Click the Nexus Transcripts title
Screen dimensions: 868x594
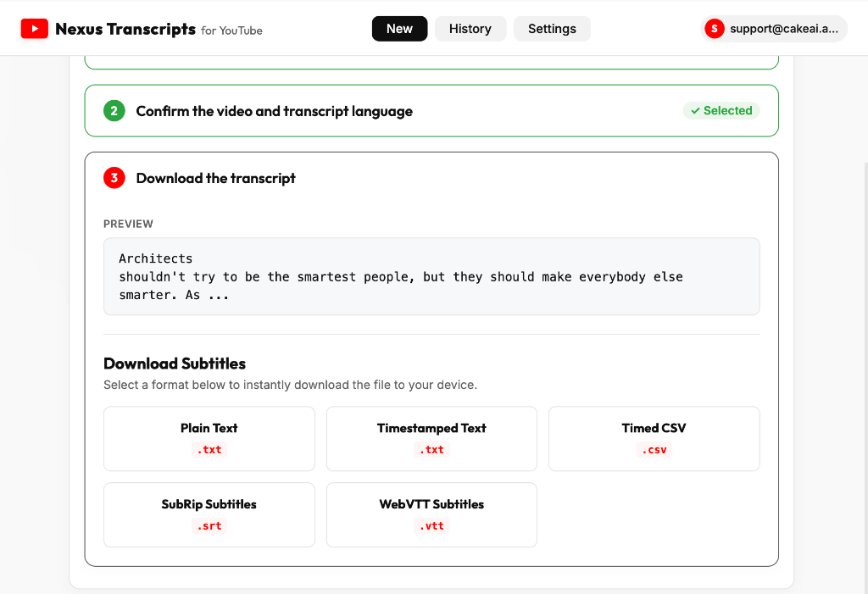[x=125, y=29]
